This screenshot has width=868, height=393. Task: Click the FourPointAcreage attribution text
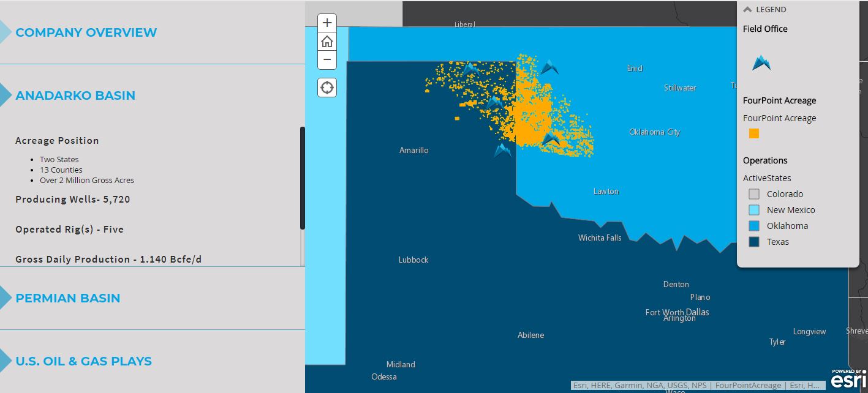tap(747, 386)
